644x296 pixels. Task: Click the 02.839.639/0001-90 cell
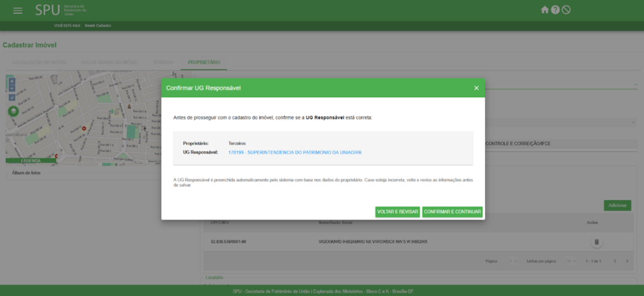pos(228,242)
